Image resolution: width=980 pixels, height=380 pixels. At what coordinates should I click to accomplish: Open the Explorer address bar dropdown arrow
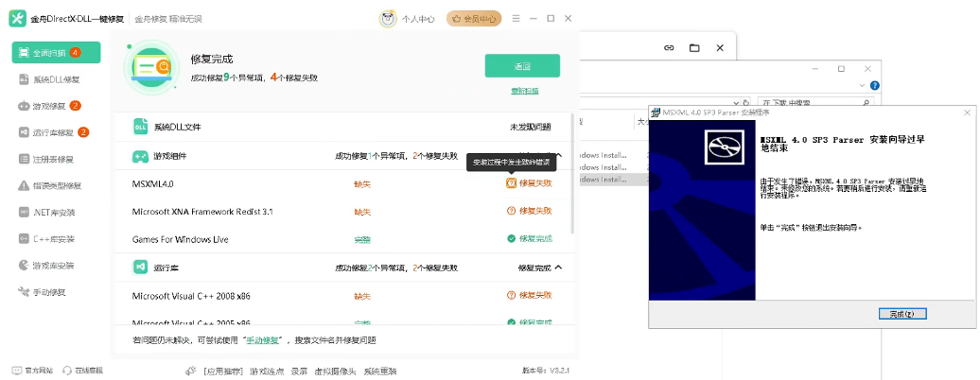pyautogui.click(x=735, y=102)
